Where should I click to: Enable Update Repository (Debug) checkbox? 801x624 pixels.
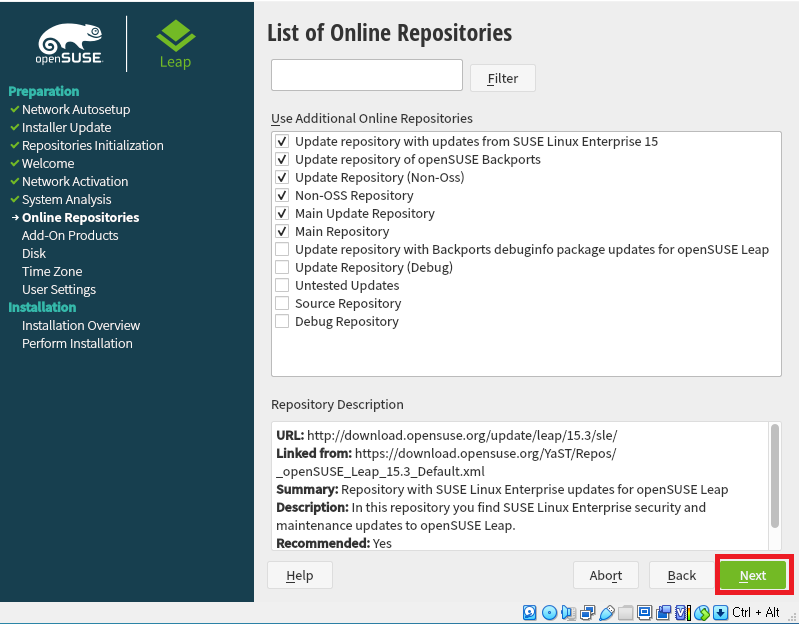pos(282,268)
